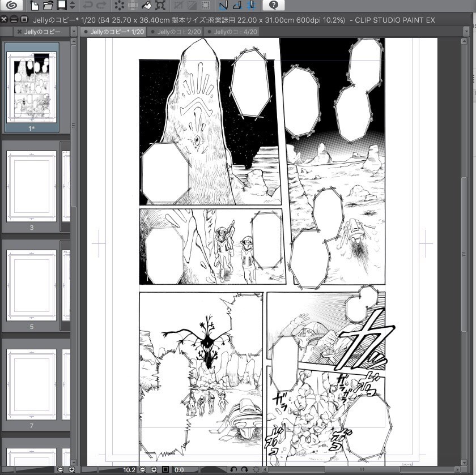Open Help via the question mark icon
Image resolution: width=476 pixels, height=475 pixels.
tap(274, 6)
